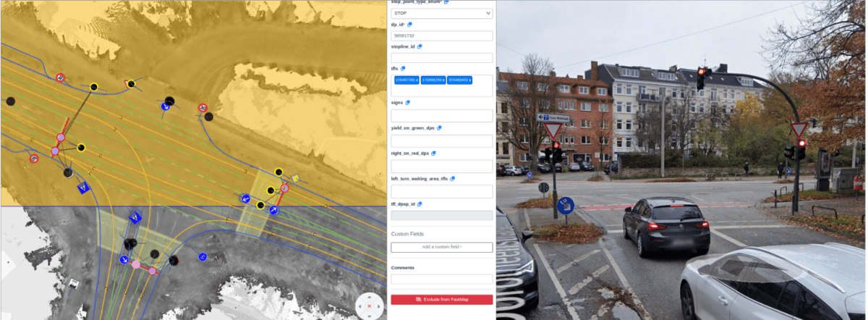
Task: Click the signs input field
Action: coord(442,116)
